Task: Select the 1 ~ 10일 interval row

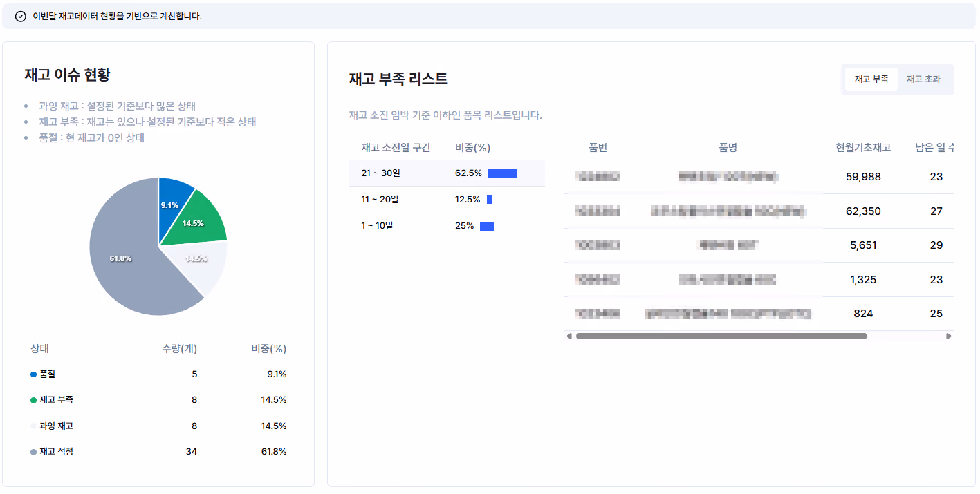Action: [x=447, y=226]
